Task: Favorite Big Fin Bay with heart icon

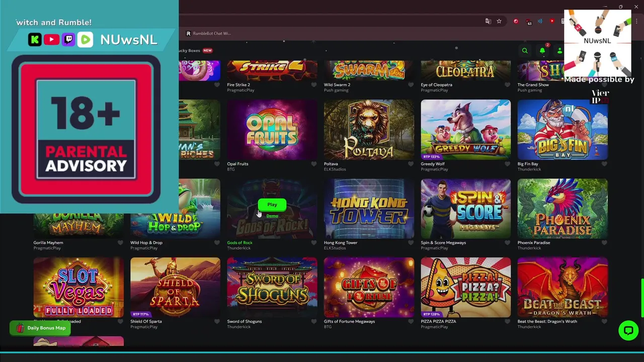Action: 604,164
